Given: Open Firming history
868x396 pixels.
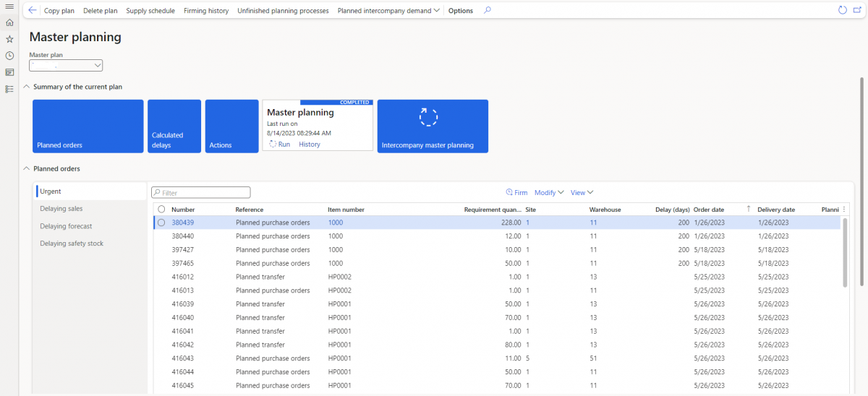Looking at the screenshot, I should coord(206,11).
